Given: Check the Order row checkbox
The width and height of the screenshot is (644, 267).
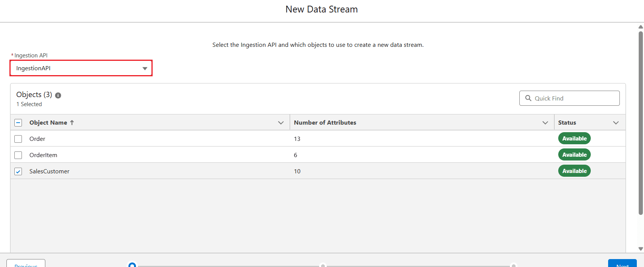Looking at the screenshot, I should point(18,139).
